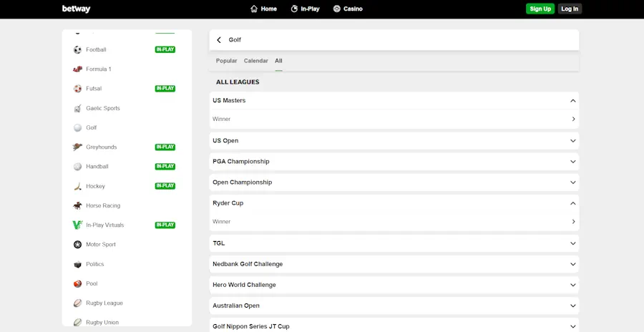Go back using the arrow beside Golf

pyautogui.click(x=219, y=40)
